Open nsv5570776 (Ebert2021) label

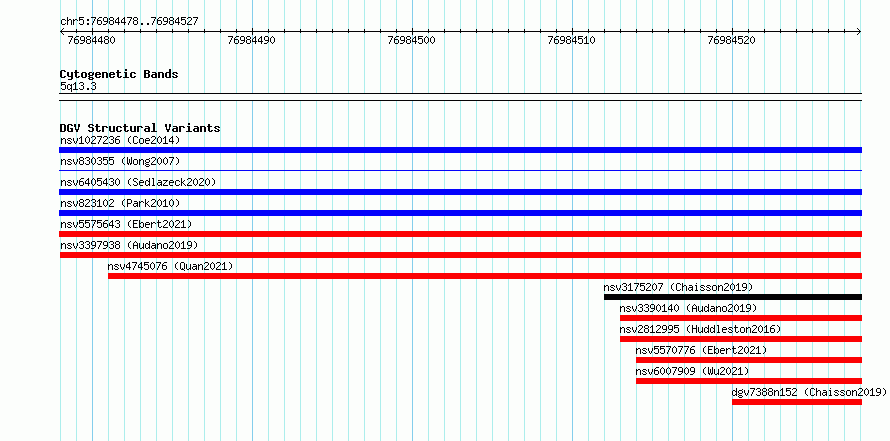point(701,350)
